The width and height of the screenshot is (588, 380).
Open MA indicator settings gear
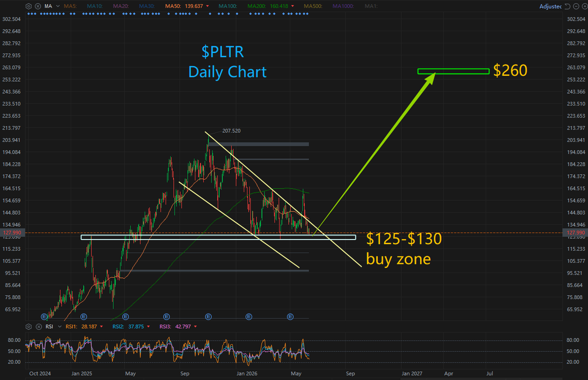click(x=28, y=6)
